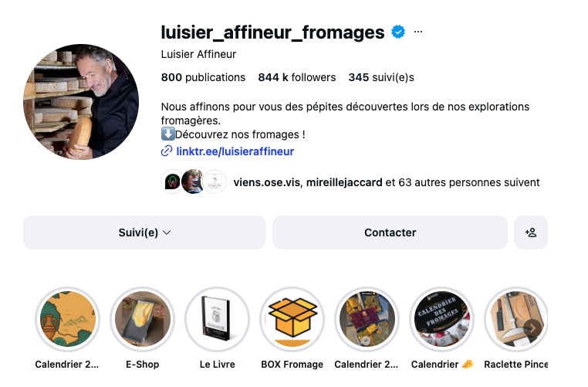
Task: Click the blue verified badge
Action: (x=398, y=32)
